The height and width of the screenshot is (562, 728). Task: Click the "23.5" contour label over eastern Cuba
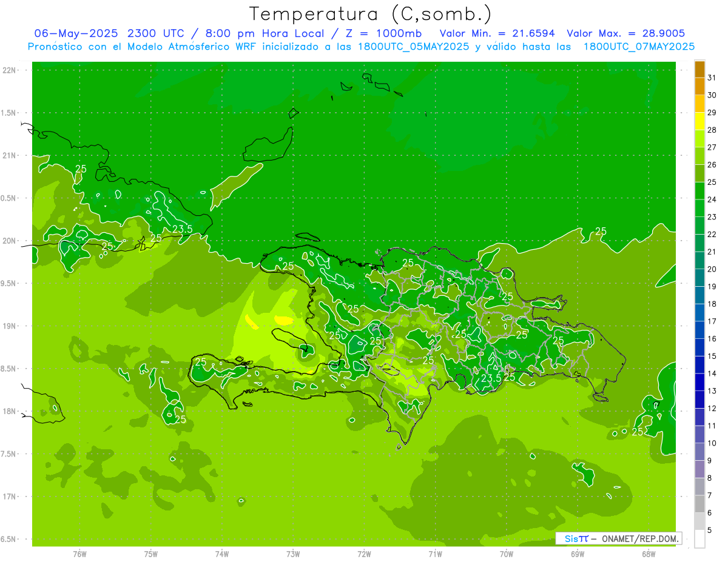point(182,229)
